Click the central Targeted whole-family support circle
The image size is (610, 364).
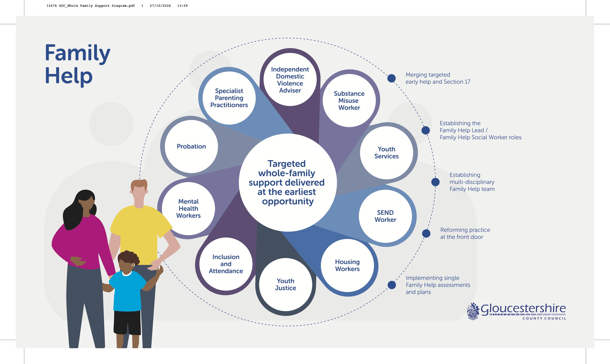coord(288,182)
